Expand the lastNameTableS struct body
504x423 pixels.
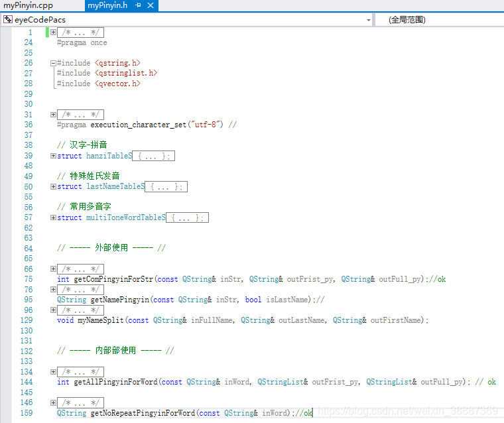click(x=53, y=186)
